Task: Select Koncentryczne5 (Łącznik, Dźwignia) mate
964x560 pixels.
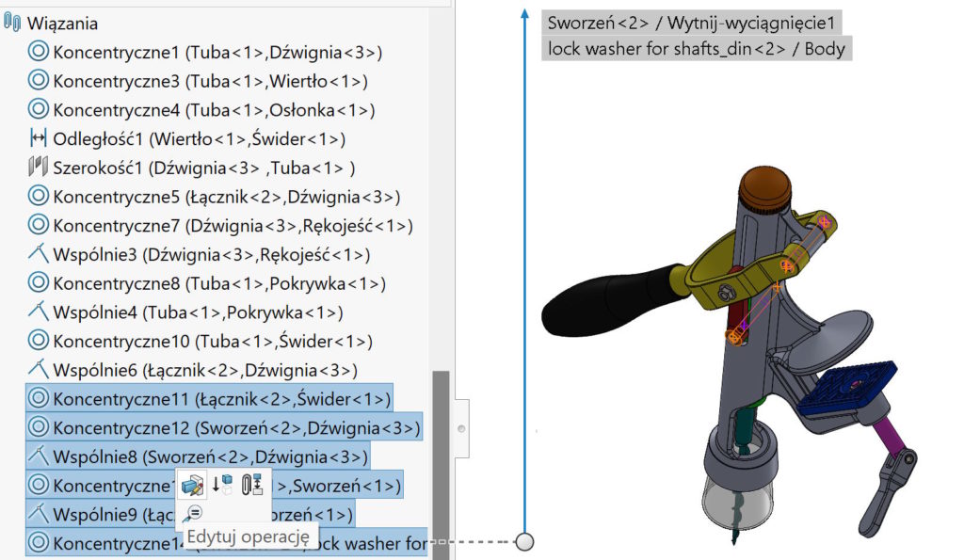Action: tap(226, 198)
